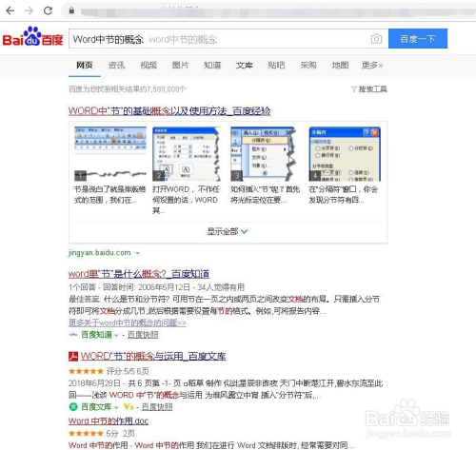
Task: Expand the dropdown arrow next to 百度文库
Action: [x=116, y=407]
